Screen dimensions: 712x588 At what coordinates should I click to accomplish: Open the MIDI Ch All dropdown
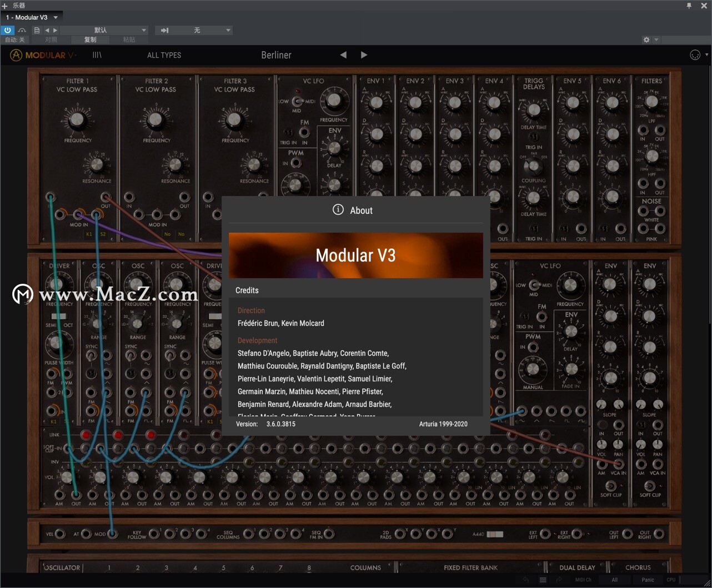pyautogui.click(x=614, y=580)
